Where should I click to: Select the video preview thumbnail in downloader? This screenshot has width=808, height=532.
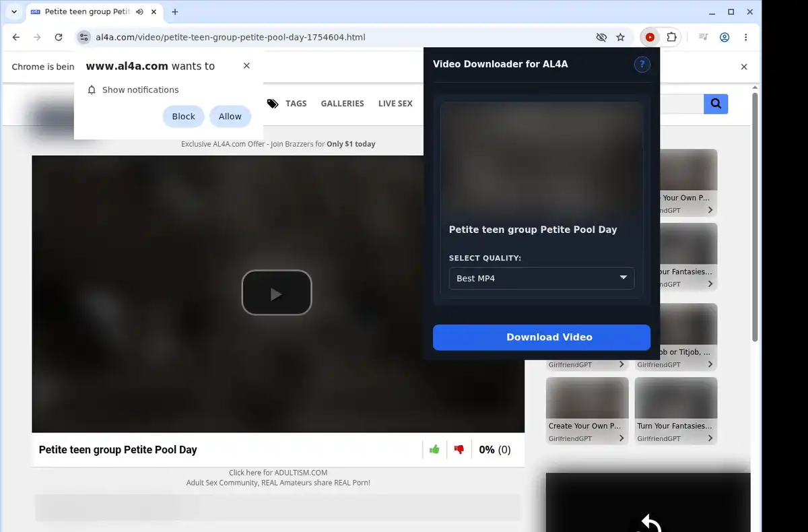click(541, 159)
